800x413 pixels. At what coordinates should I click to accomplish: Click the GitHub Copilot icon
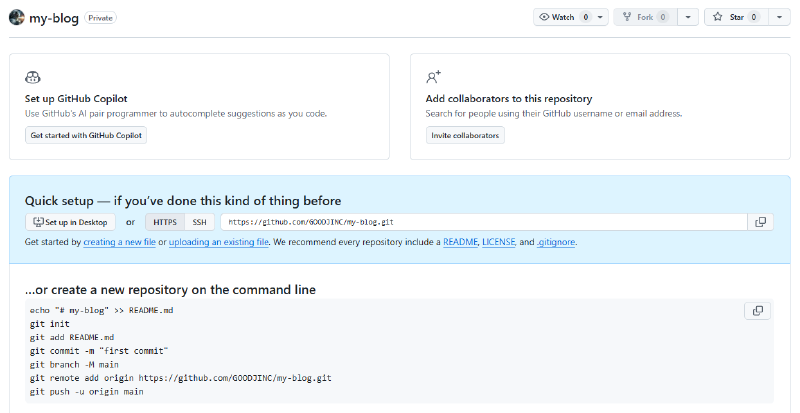(33, 77)
